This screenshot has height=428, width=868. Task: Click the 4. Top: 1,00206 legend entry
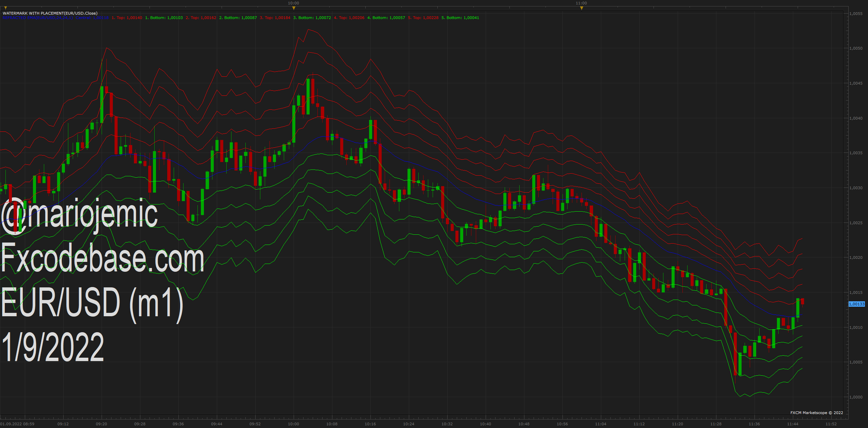(349, 18)
